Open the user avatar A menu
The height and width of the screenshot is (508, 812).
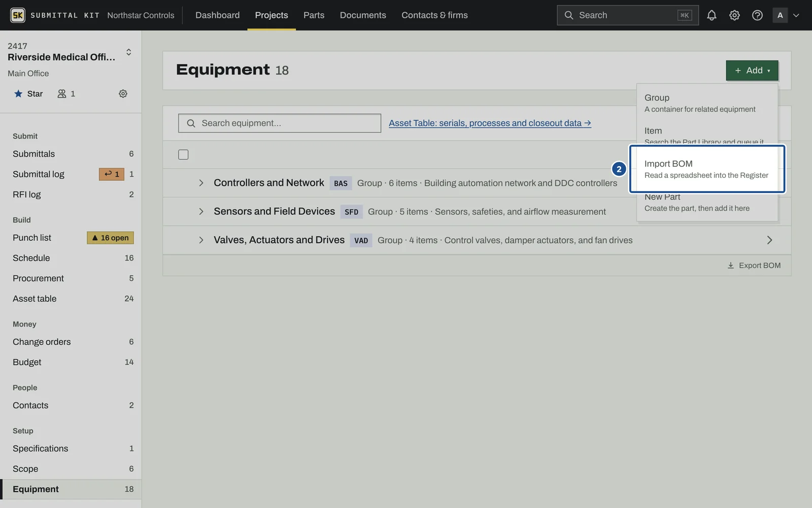(x=780, y=15)
